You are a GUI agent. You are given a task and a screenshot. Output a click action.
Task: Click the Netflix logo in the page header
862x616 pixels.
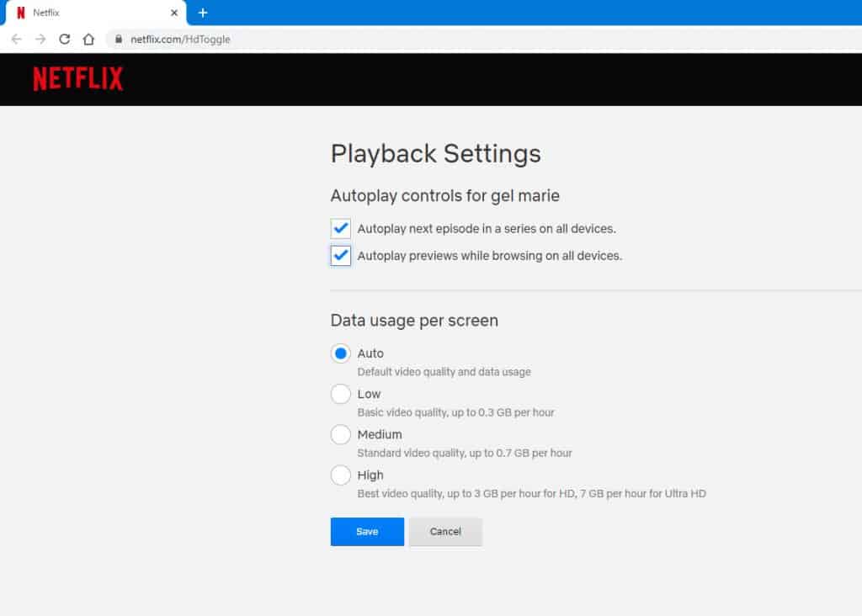click(x=77, y=78)
